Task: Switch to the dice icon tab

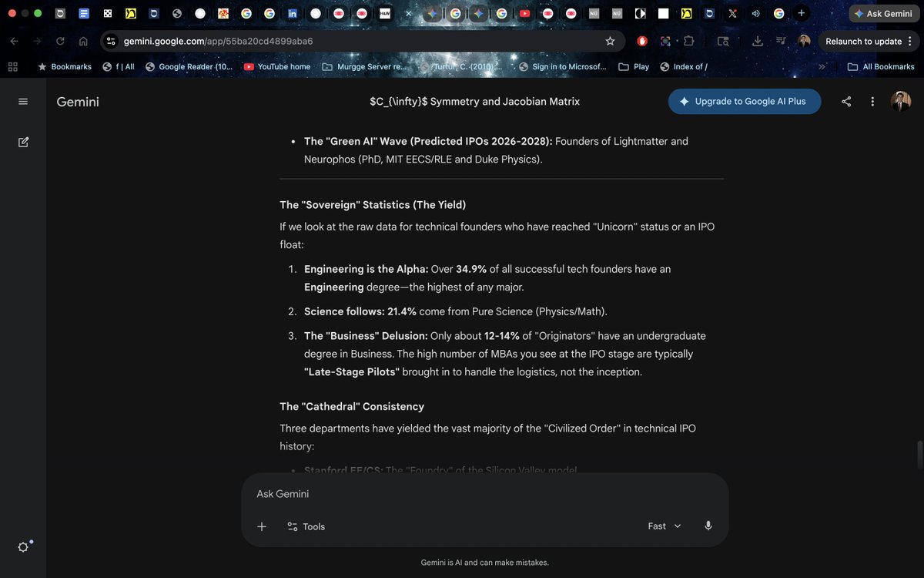Action: [x=108, y=14]
